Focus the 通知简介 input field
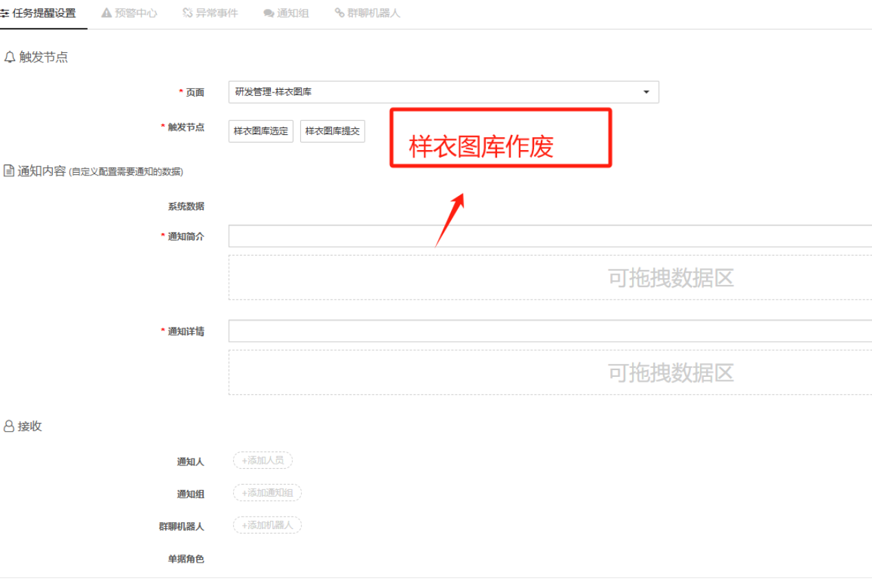872x588 pixels. coord(550,236)
